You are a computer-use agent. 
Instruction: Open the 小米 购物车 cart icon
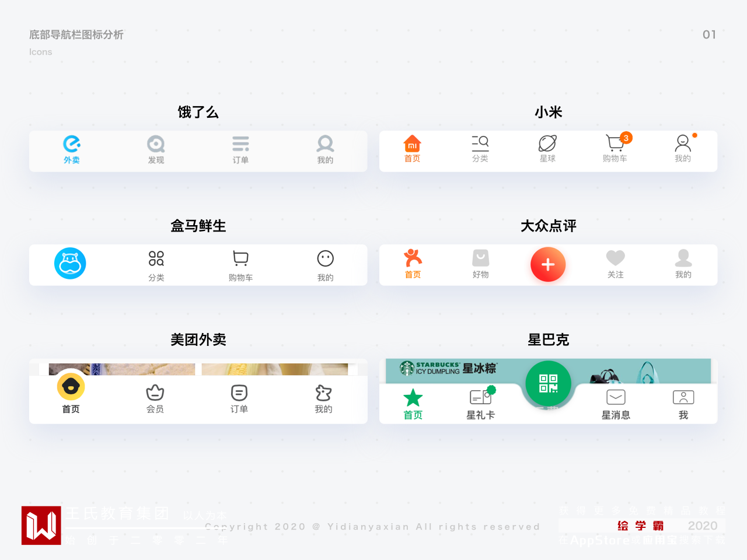tap(615, 143)
